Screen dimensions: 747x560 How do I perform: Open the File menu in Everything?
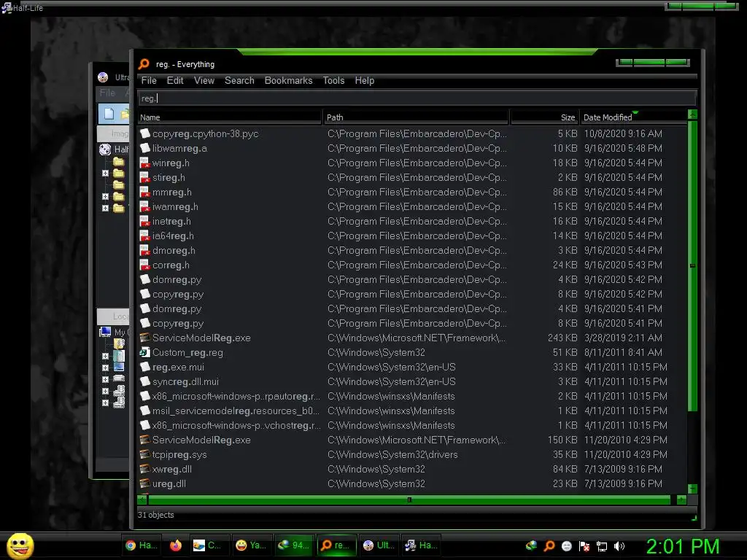click(x=149, y=80)
